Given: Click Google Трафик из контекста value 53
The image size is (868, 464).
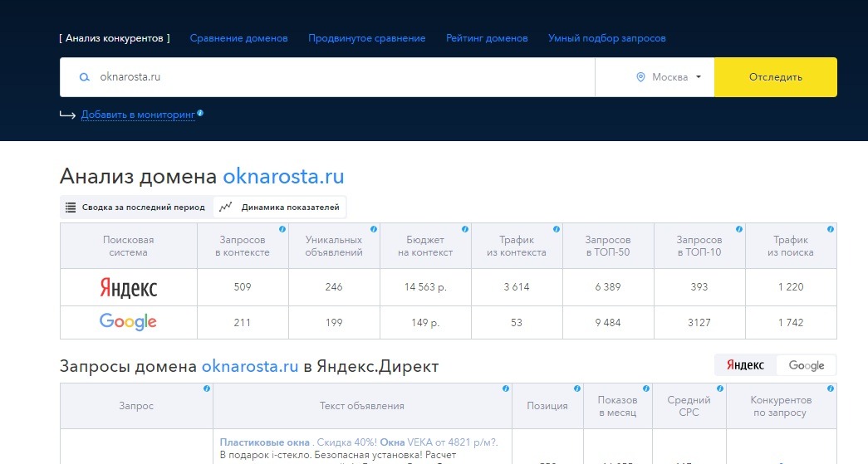Looking at the screenshot, I should [x=517, y=322].
